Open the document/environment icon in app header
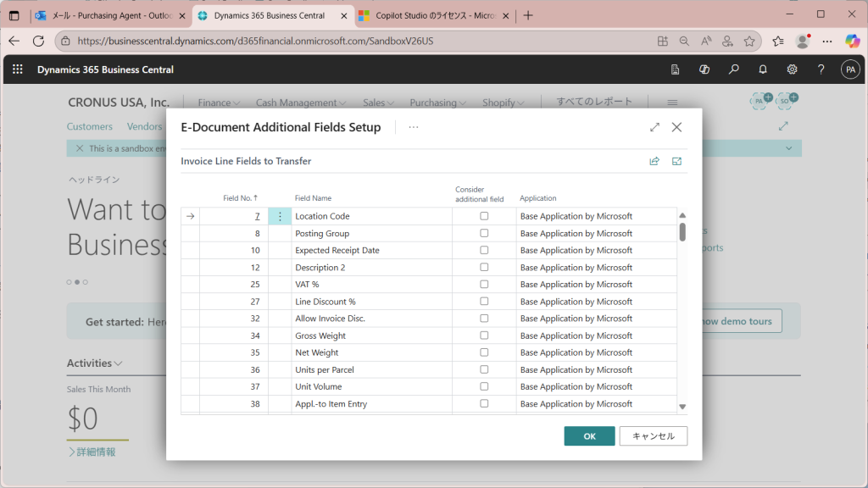Viewport: 868px width, 488px height. (675, 69)
